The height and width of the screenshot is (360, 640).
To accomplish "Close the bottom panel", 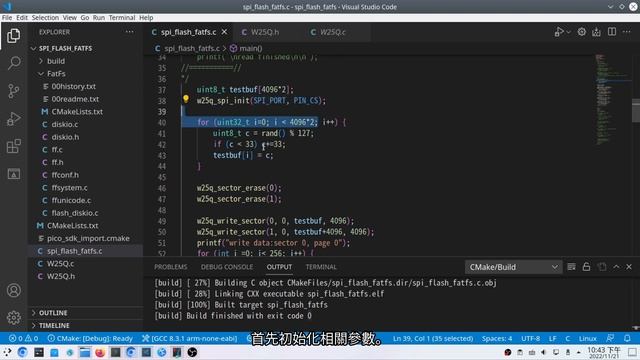I will click(629, 267).
